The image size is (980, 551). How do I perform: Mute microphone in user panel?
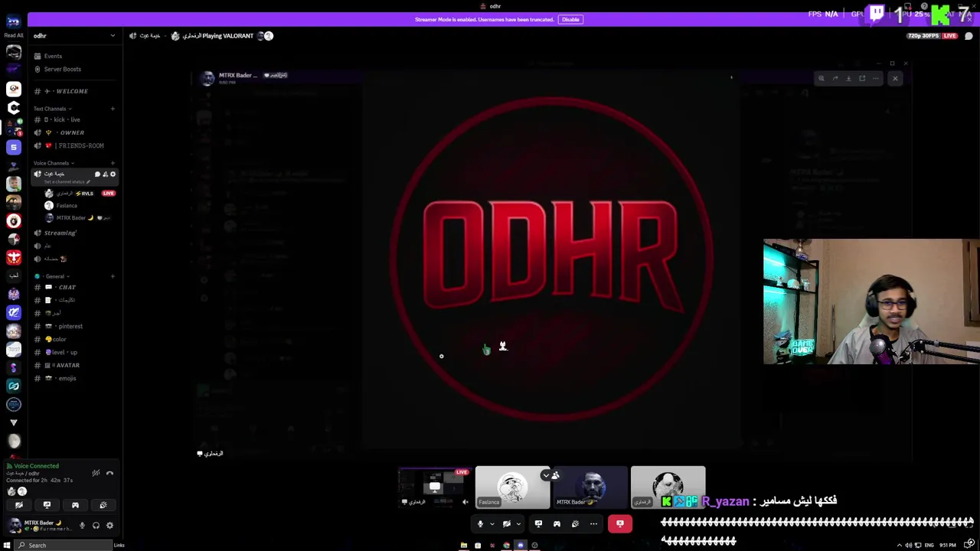(82, 526)
